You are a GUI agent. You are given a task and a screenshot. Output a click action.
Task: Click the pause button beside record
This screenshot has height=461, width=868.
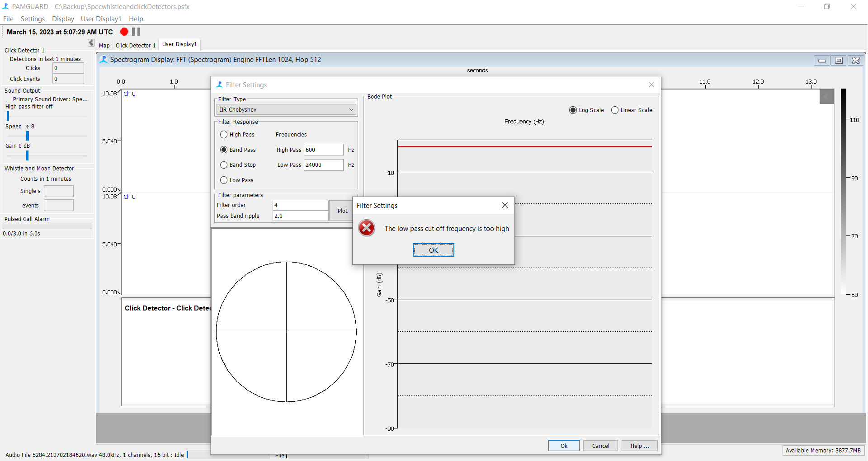tap(136, 32)
